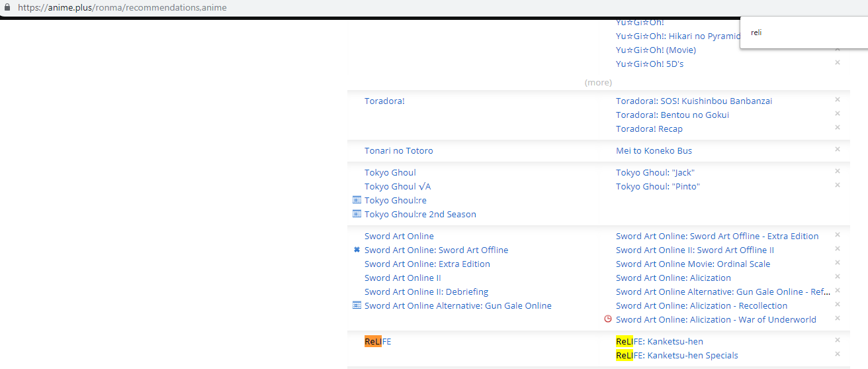Click the x beside Sword Art Online: Alicization
Image resolution: width=868 pixels, height=369 pixels.
838,276
